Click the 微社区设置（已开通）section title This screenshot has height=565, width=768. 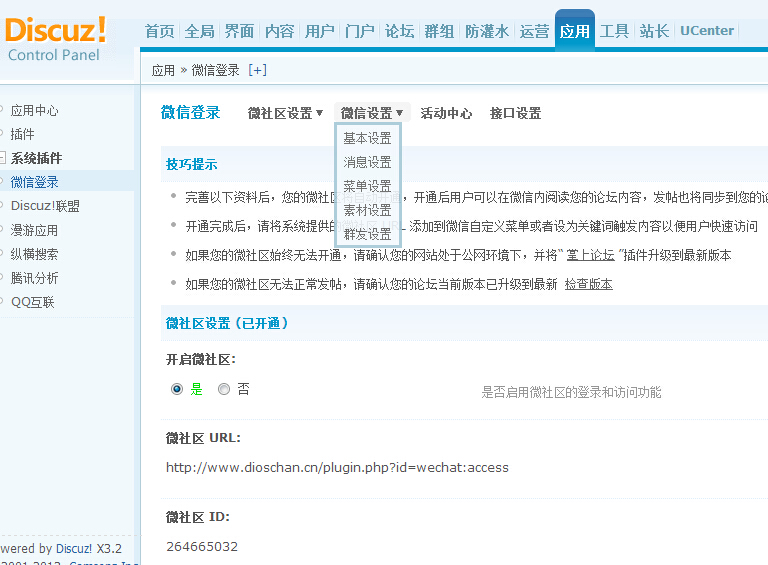[x=228, y=323]
